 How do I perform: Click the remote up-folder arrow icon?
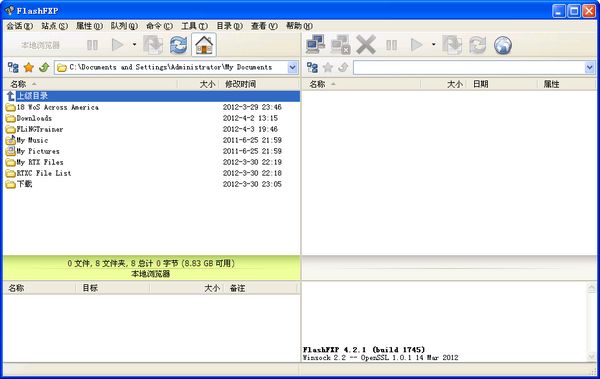[x=343, y=68]
